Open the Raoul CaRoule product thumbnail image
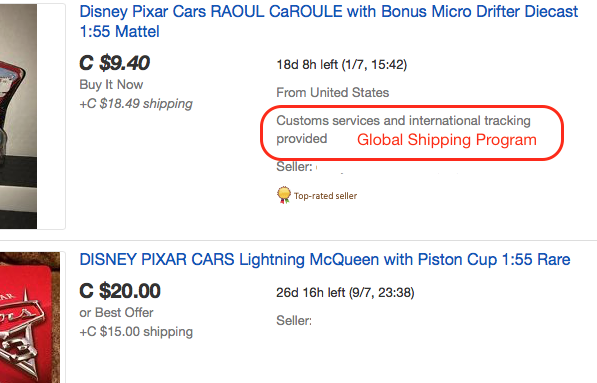The image size is (597, 383). pos(18,116)
